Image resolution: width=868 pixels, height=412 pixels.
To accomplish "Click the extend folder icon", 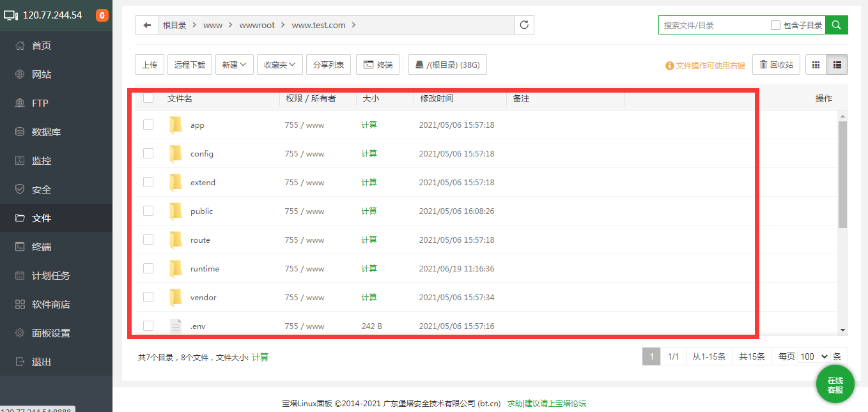I will tap(176, 182).
